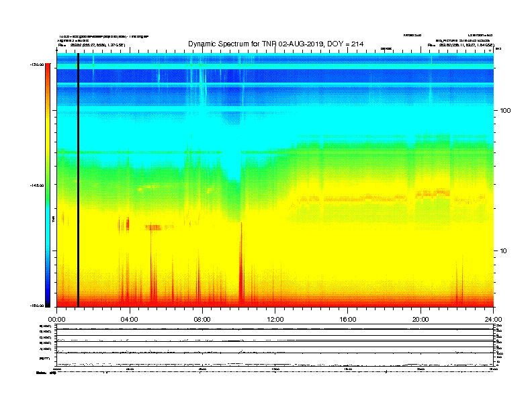Click the "-130.00" color bar label

point(37,64)
